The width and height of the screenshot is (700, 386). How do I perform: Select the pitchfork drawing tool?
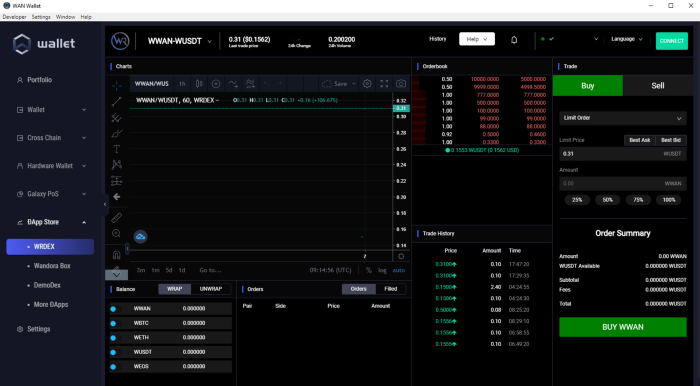tap(117, 117)
